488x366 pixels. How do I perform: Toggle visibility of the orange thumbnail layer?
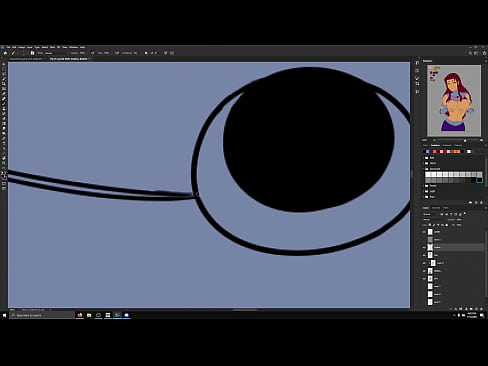[x=424, y=278]
